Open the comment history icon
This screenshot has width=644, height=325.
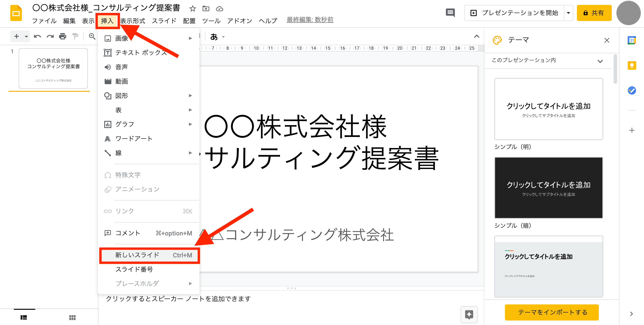coord(450,13)
